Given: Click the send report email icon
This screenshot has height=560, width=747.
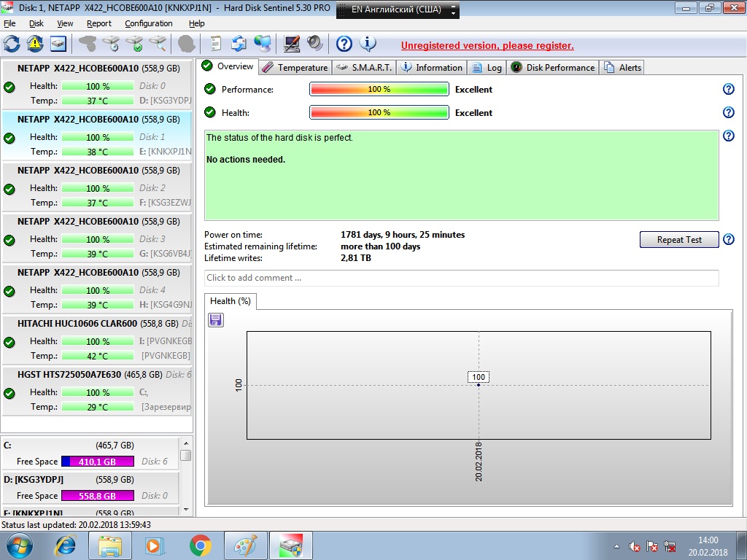Looking at the screenshot, I should point(239,44).
